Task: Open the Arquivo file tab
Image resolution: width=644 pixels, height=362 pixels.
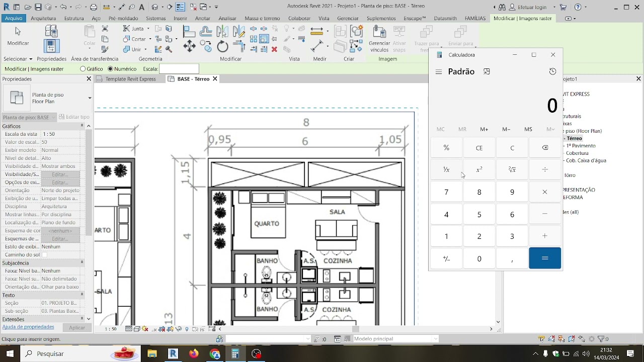Action: point(14,18)
